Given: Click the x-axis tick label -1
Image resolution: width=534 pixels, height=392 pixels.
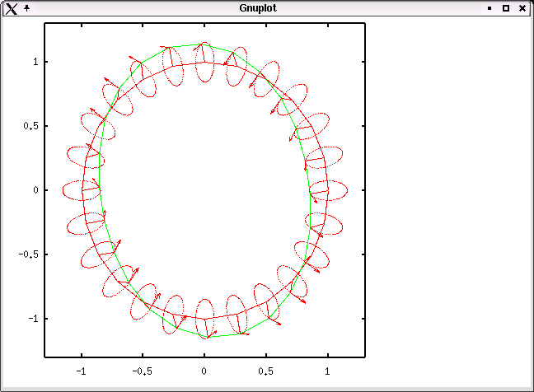Looking at the screenshot, I should click(x=81, y=371).
